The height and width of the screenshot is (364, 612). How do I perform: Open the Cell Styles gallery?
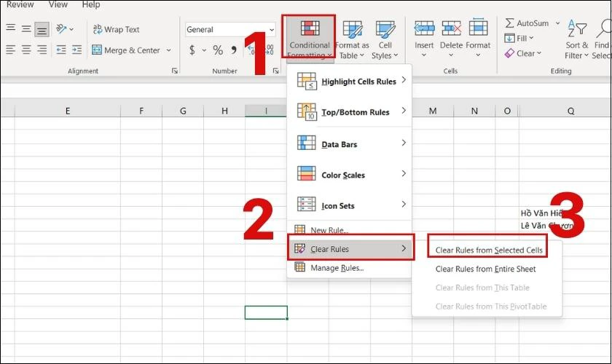click(385, 39)
